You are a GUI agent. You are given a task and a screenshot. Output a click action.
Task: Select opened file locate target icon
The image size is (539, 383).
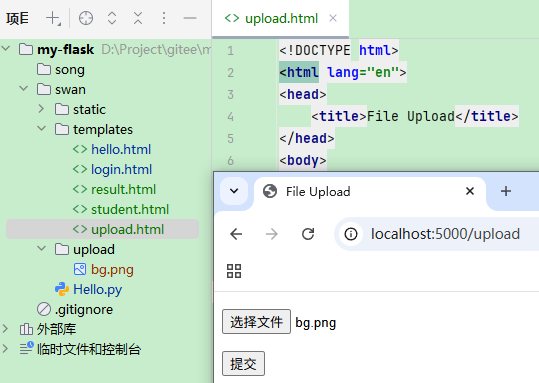[x=86, y=18]
